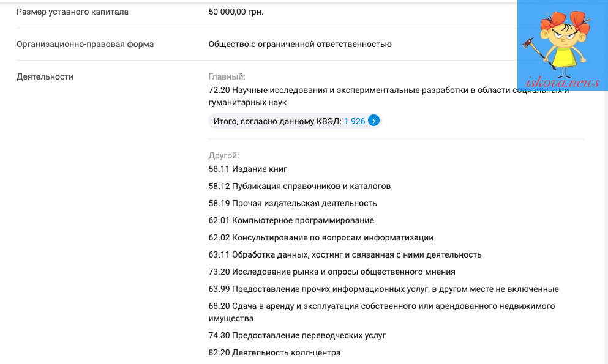Click the blue arrow next to 1 926
This screenshot has width=608, height=364.
(373, 121)
